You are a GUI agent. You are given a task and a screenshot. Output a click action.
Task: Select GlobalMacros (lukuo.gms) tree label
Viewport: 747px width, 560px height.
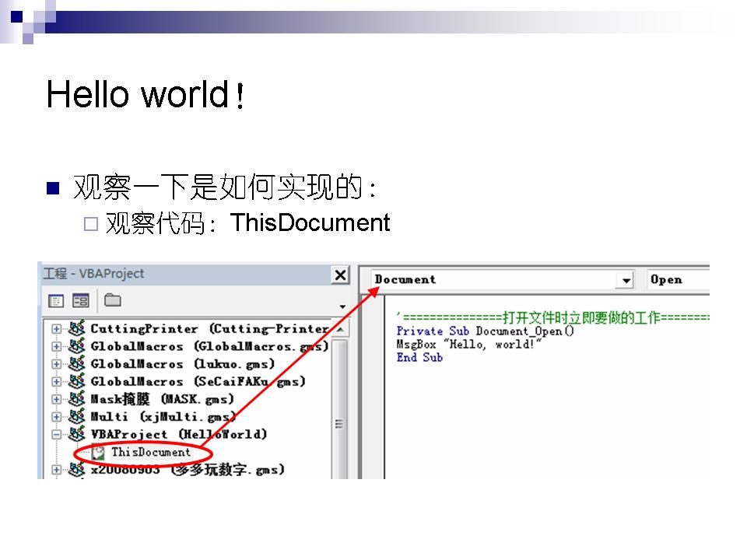[x=182, y=364]
